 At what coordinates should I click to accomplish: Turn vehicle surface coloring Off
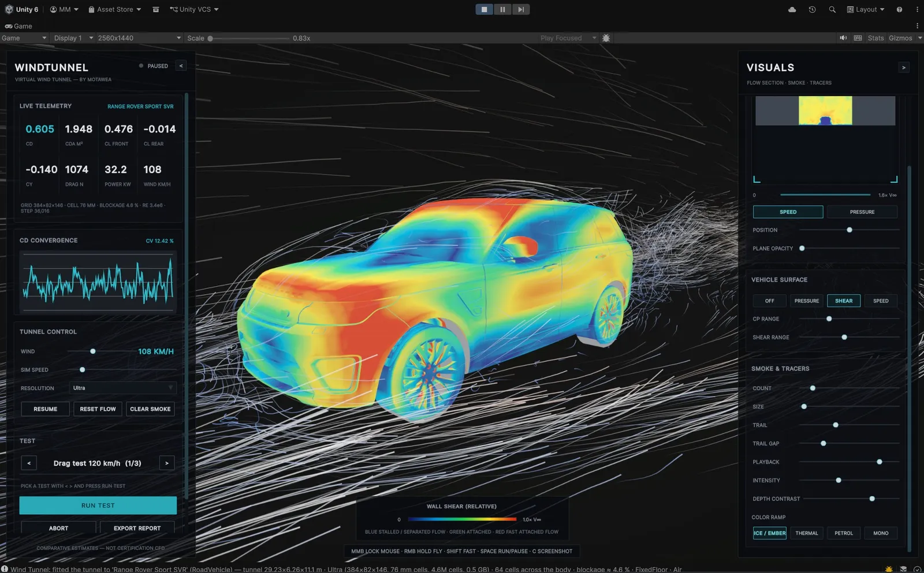click(770, 301)
